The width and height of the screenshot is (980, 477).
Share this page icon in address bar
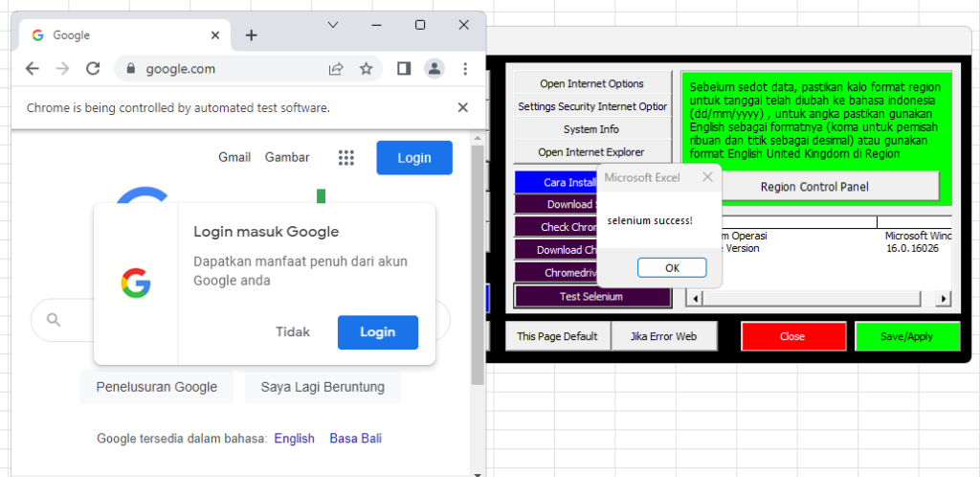point(336,69)
